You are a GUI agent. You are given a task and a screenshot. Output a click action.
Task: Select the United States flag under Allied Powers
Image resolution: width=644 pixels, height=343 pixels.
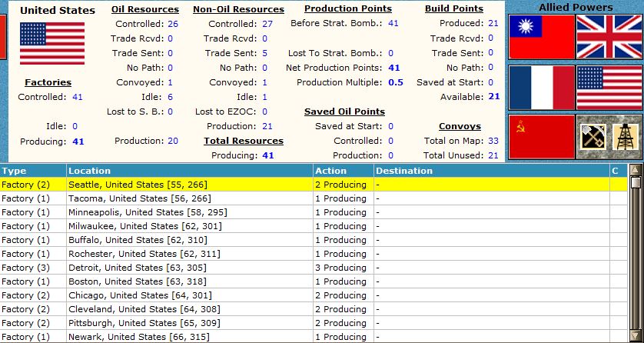click(x=609, y=88)
